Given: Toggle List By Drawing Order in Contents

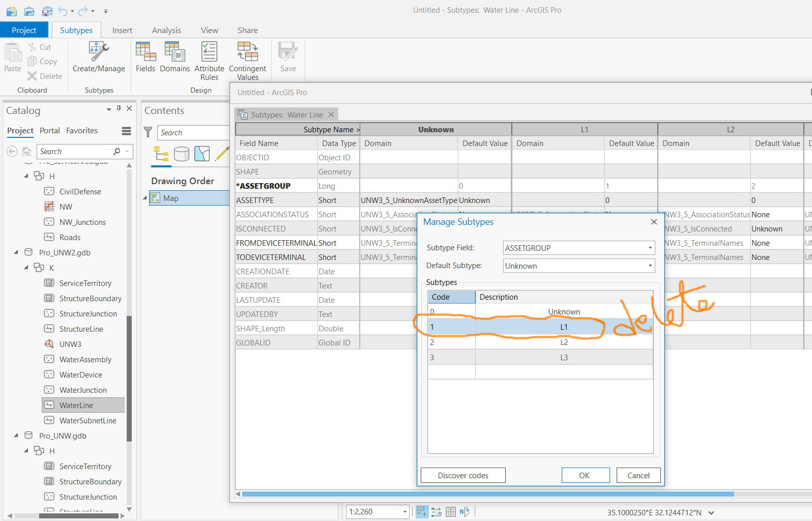Looking at the screenshot, I should coord(162,154).
